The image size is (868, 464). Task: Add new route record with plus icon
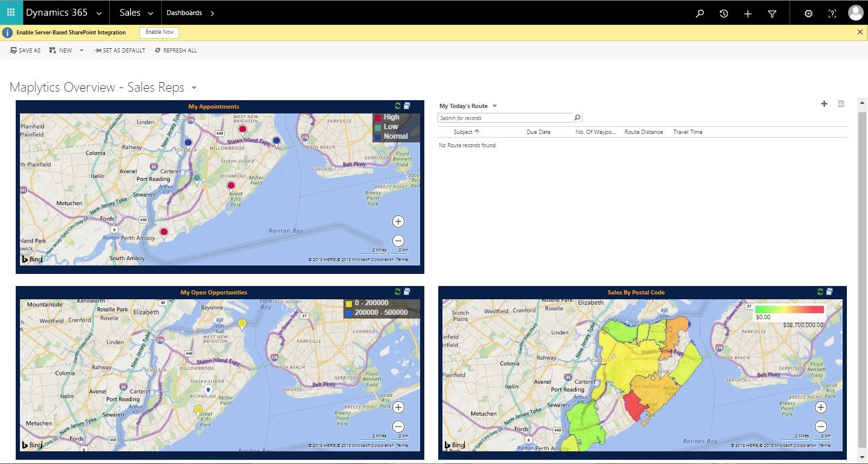click(x=824, y=104)
